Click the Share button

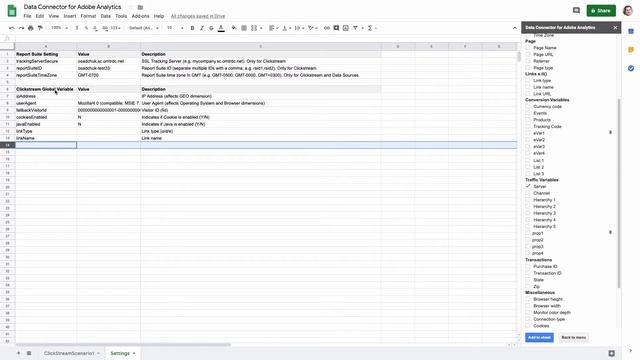point(601,11)
